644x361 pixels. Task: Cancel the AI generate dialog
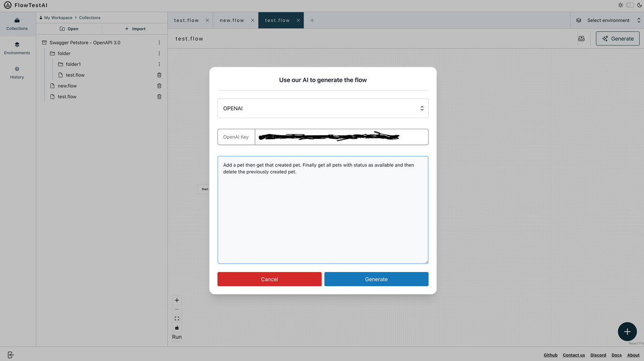point(269,279)
